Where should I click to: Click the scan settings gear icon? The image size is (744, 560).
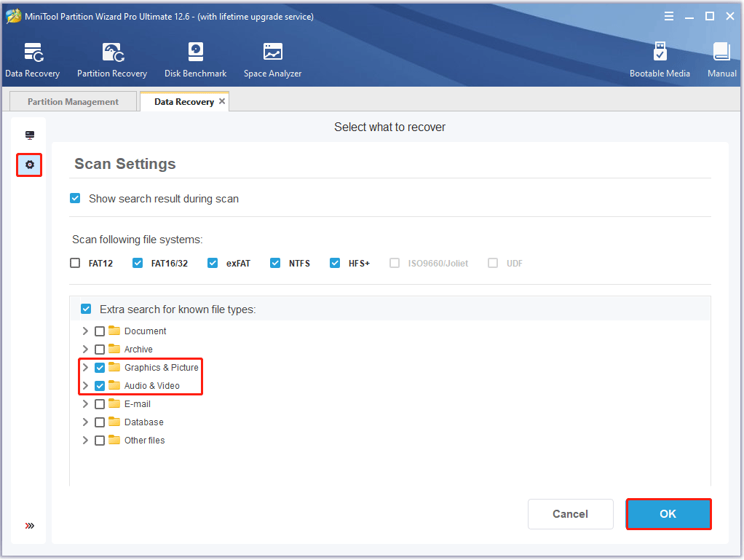[x=29, y=165]
